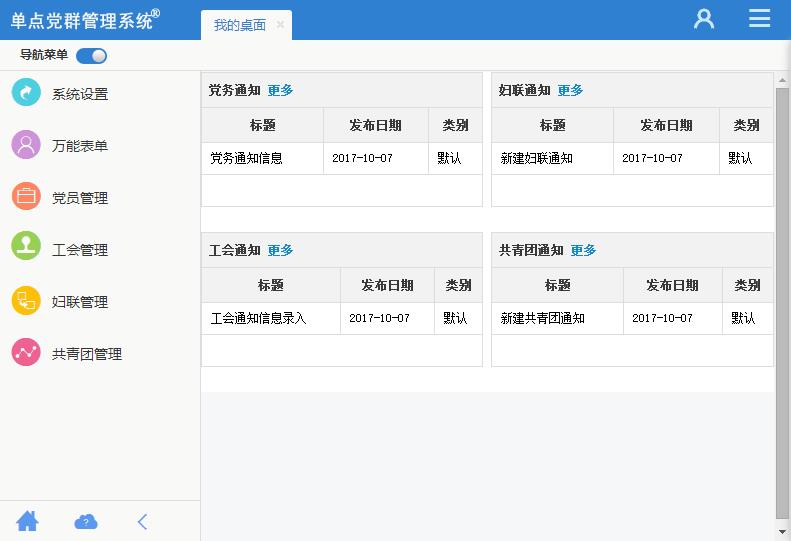The image size is (791, 541).
Task: Collapse sidebar with left chevron
Action: (143, 522)
